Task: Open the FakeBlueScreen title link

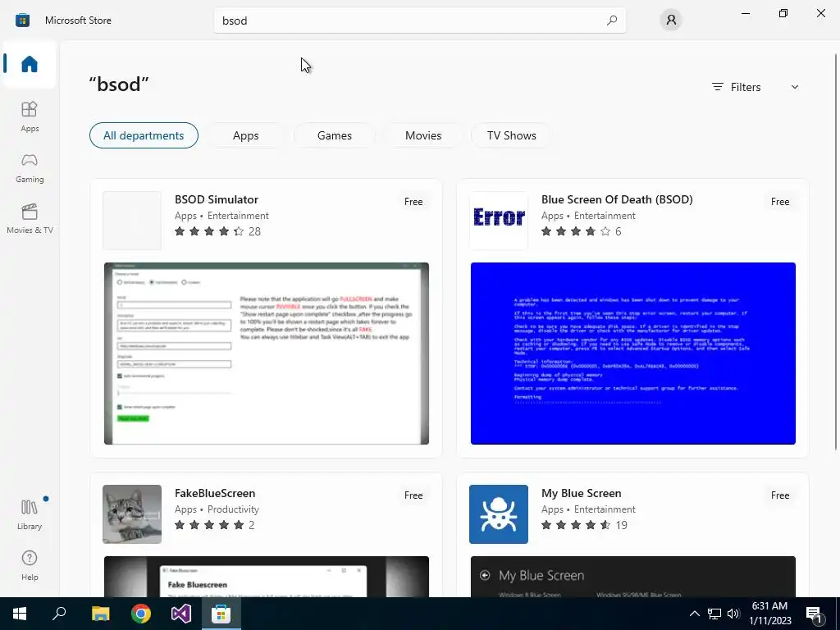Action: click(x=215, y=493)
